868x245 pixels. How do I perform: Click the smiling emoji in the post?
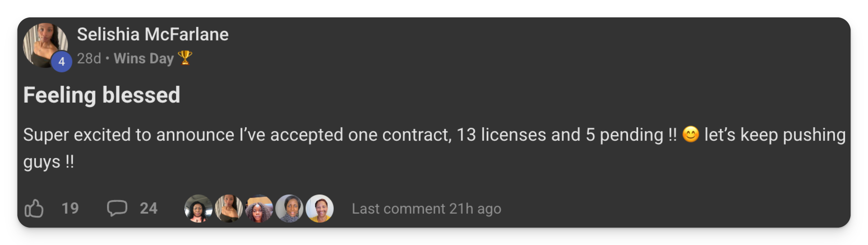(x=691, y=135)
